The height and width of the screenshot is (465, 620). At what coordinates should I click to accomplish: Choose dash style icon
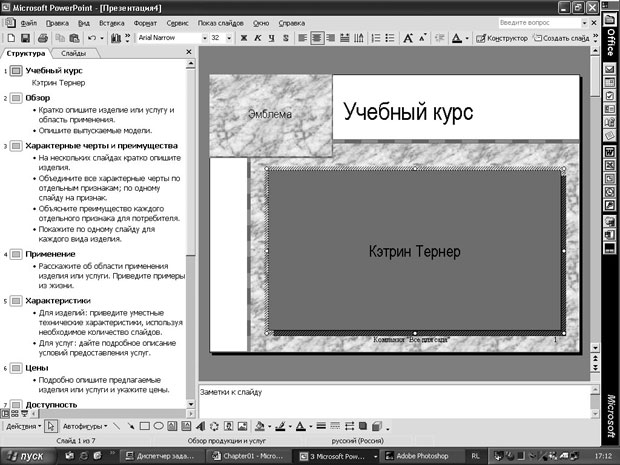335,426
